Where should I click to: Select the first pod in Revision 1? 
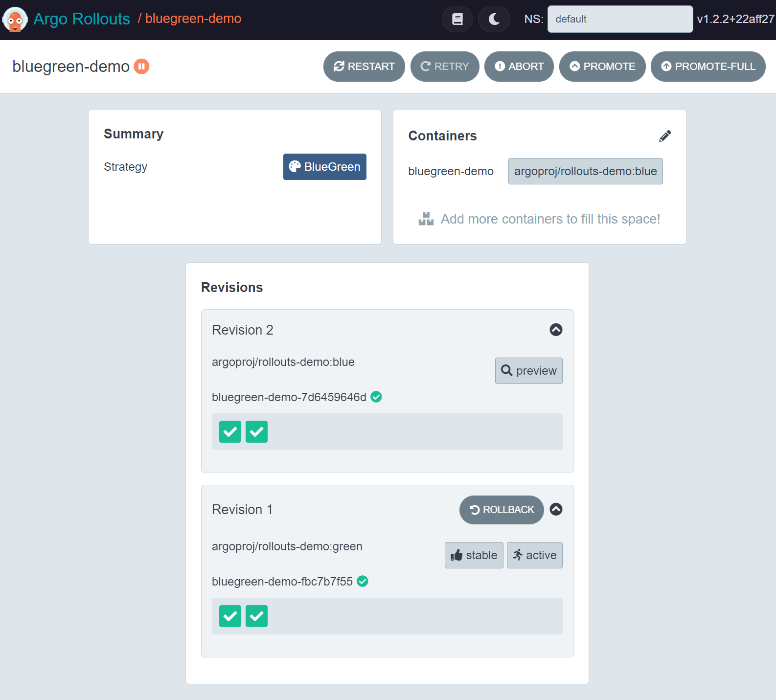[230, 616]
